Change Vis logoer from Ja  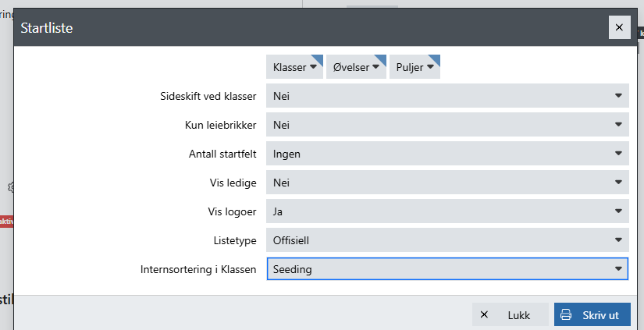pos(447,211)
